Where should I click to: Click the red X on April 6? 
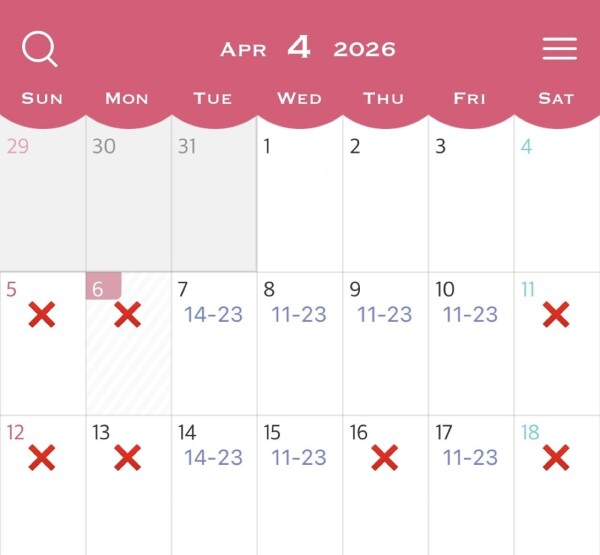(x=127, y=315)
